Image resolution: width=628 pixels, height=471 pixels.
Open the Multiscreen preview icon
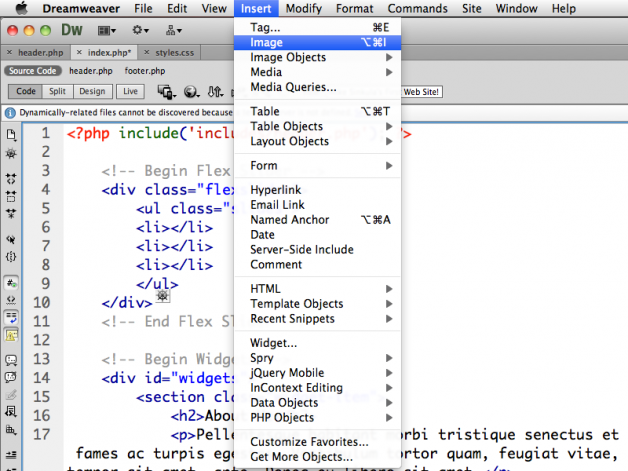(x=167, y=92)
